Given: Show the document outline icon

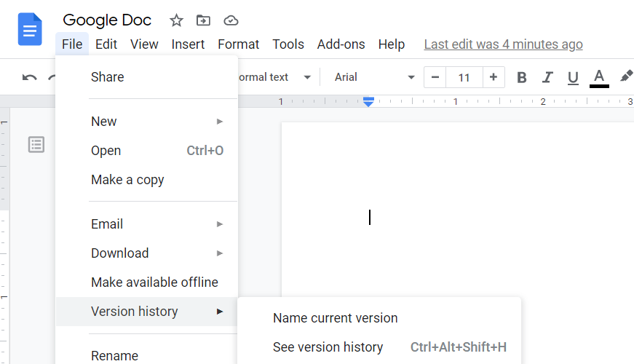Looking at the screenshot, I should click(x=36, y=145).
